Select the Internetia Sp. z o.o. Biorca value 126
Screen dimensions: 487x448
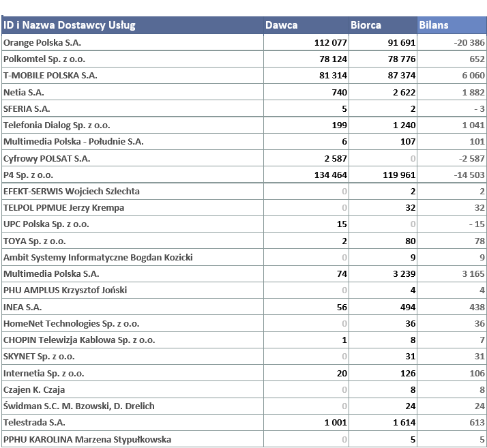[407, 373]
